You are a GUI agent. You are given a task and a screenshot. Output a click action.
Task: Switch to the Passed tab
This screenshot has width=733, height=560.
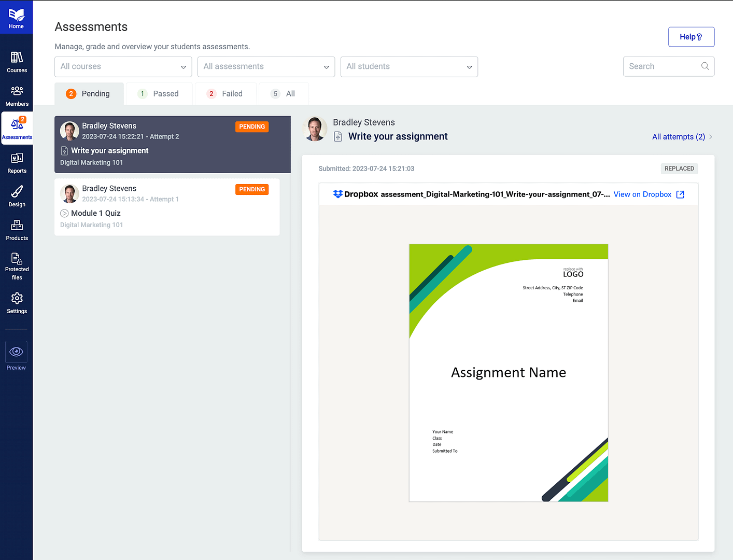point(159,93)
